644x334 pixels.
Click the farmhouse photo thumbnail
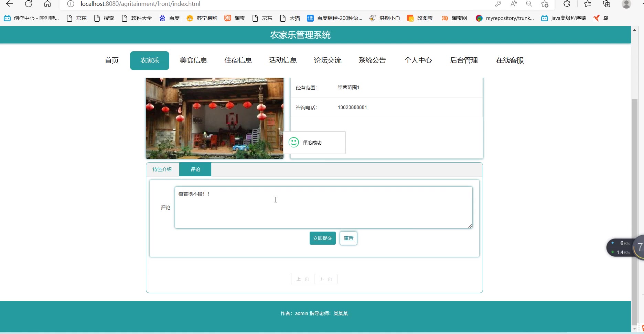215,118
